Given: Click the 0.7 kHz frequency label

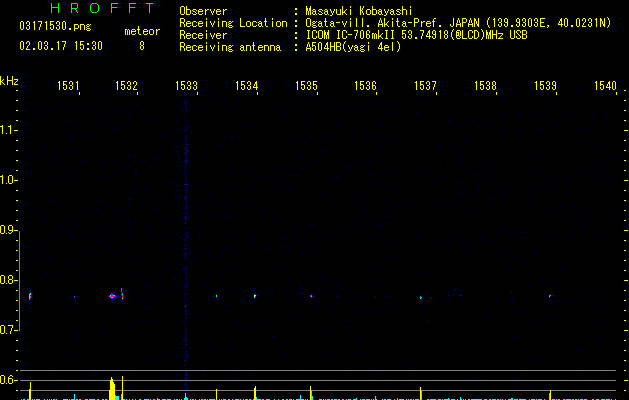Looking at the screenshot, I should tap(8, 330).
